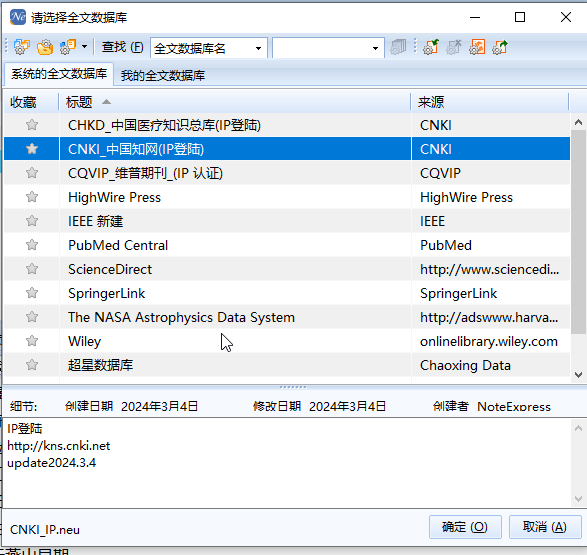Toggle favorite star for HighWire Press
Viewport: 587px width, 555px height.
pyautogui.click(x=32, y=197)
